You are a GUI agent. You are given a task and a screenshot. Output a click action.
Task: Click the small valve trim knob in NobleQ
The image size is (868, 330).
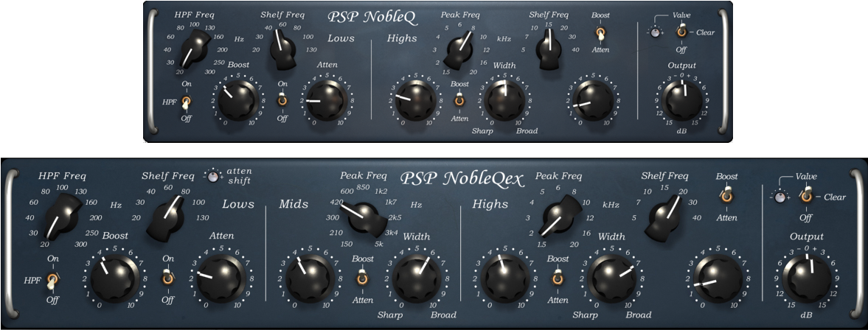[x=656, y=33]
